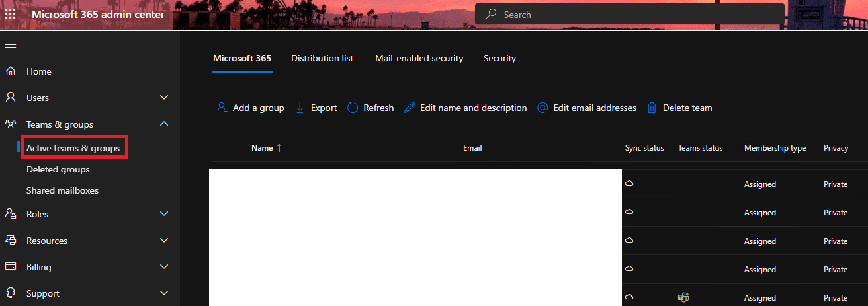Screen dimensions: 868x306
Task: Click the cloud sync icon in fifth row
Action: coord(630,297)
